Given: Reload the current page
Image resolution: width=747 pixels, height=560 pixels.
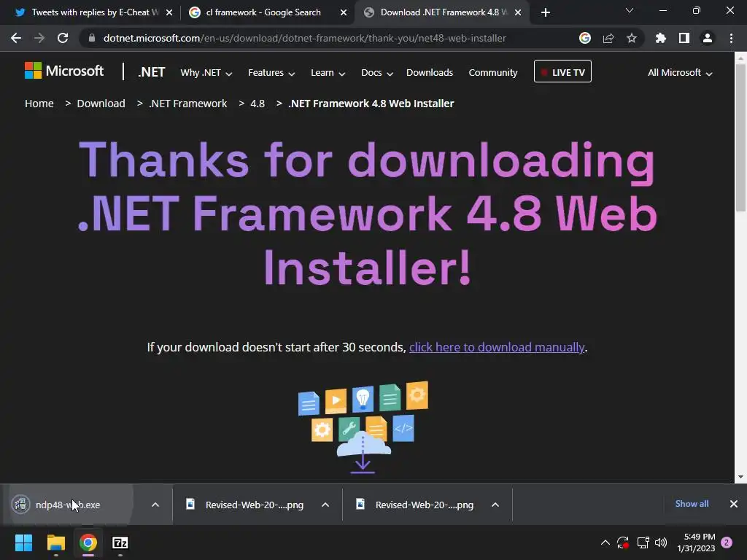Looking at the screenshot, I should click(63, 38).
